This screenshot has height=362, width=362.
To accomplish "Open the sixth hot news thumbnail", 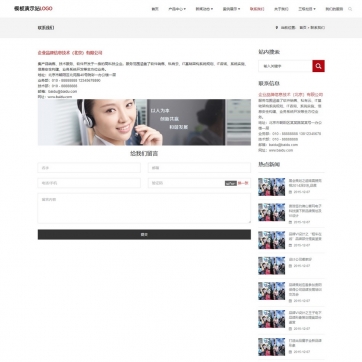I will [272, 319].
